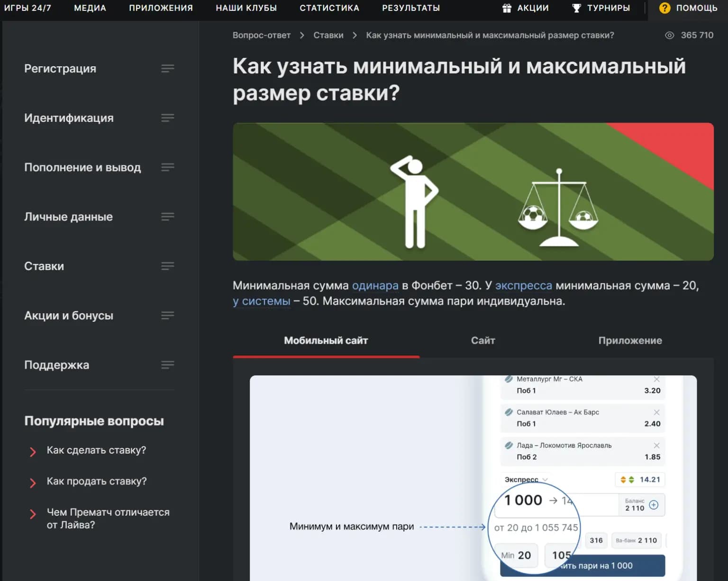The width and height of the screenshot is (728, 581).
Task: Open Поддержка sidebar category
Action: tap(56, 365)
